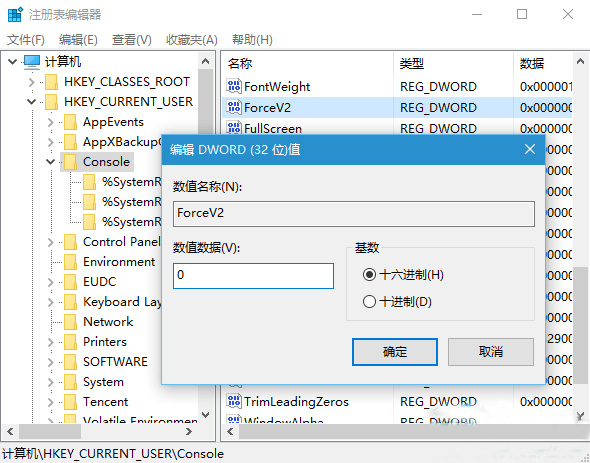Expand the System node
This screenshot has width=590, height=463.
click(x=51, y=382)
